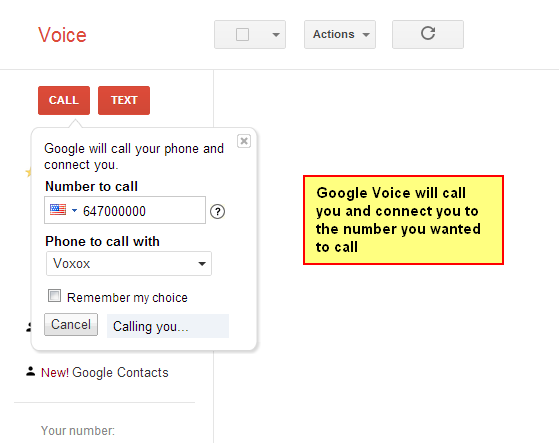
Task: Open the Actions dropdown menu
Action: coord(340,34)
